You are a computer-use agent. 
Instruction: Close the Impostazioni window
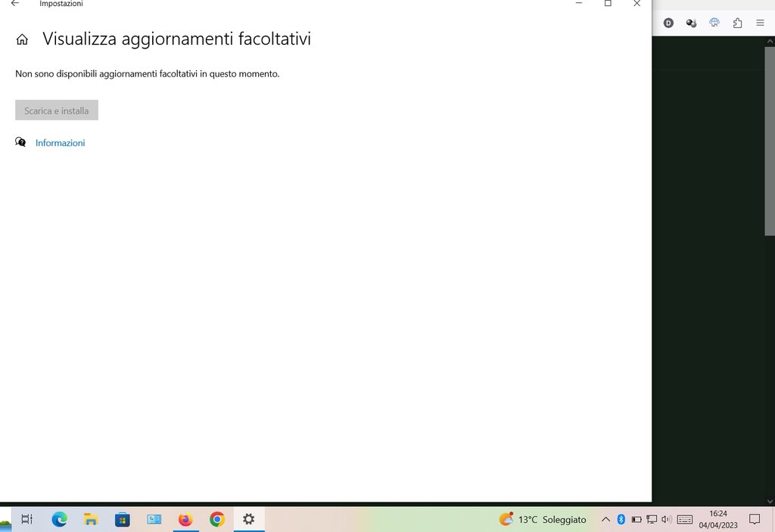coord(636,4)
